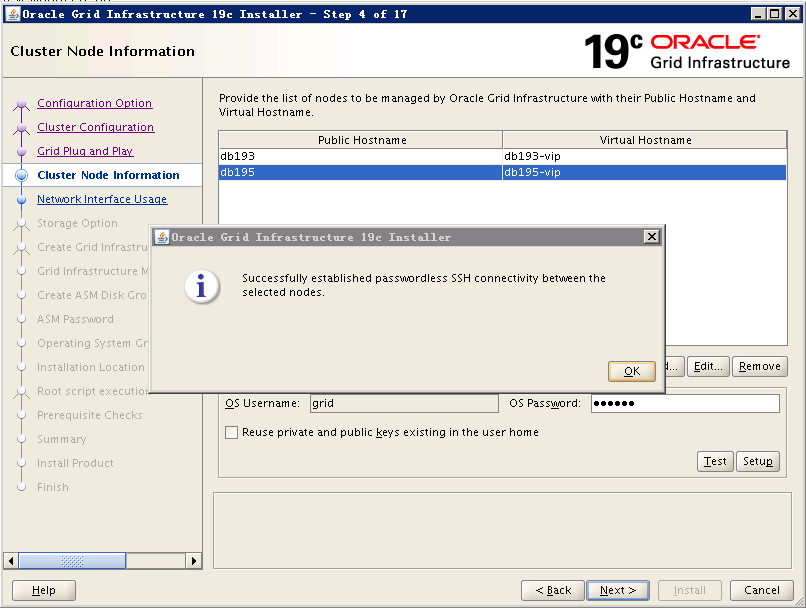806x608 pixels.
Task: Minimize the installer window
Action: (758, 14)
